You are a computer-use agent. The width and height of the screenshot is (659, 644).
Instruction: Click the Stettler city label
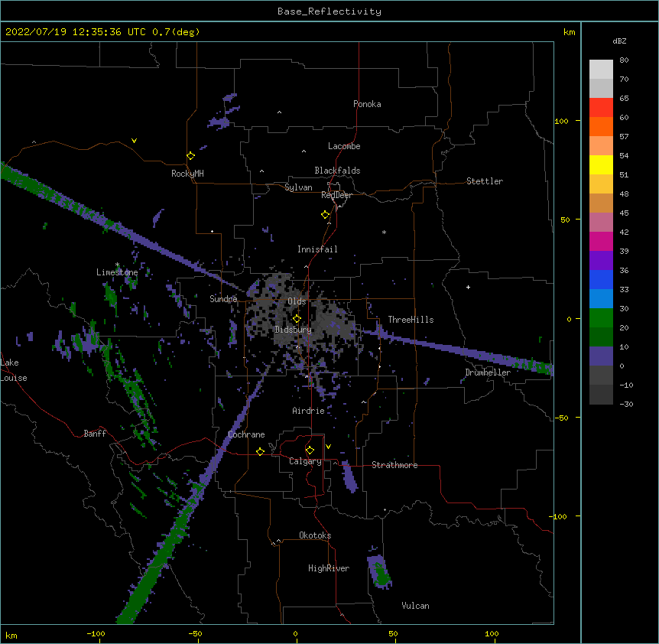[485, 181]
